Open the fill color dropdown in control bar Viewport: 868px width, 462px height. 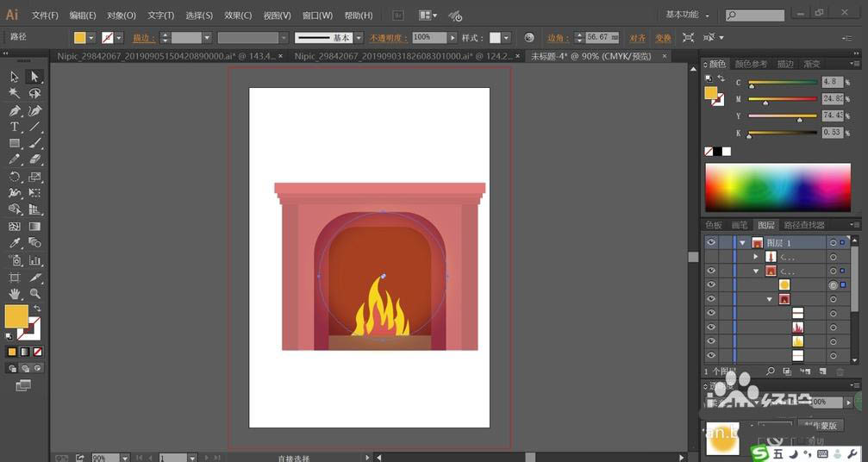91,38
